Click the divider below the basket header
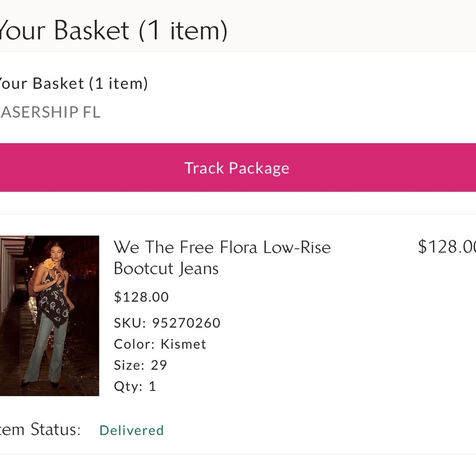The height and width of the screenshot is (476, 476). pyautogui.click(x=238, y=51)
